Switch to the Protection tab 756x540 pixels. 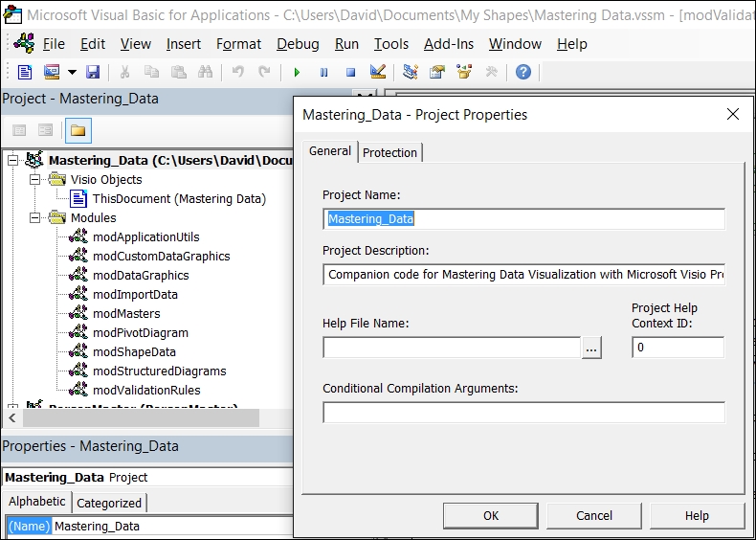pyautogui.click(x=389, y=153)
